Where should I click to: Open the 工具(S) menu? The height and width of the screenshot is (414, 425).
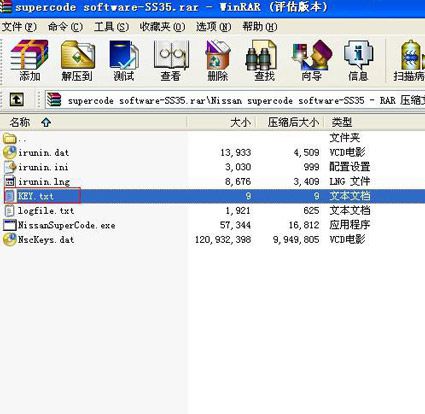[x=111, y=26]
